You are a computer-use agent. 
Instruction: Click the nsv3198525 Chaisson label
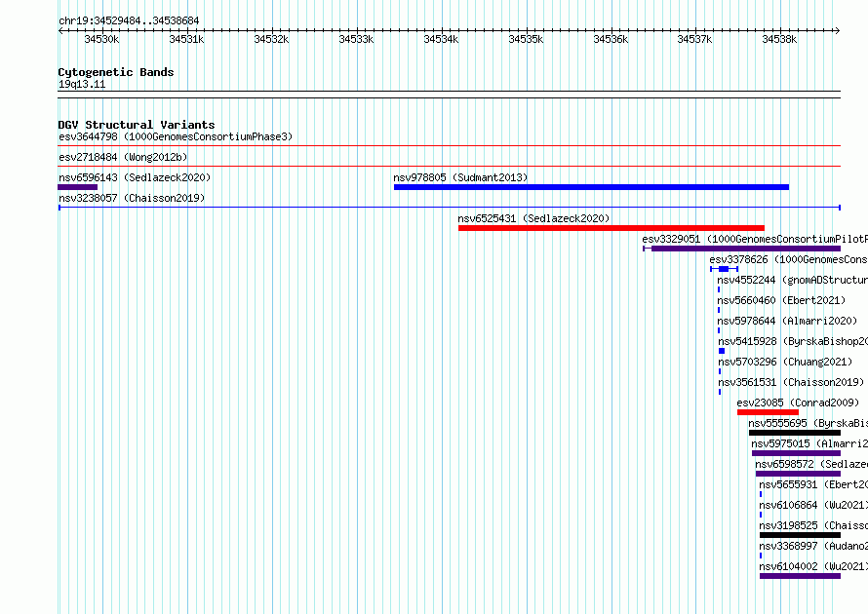pyautogui.click(x=813, y=525)
